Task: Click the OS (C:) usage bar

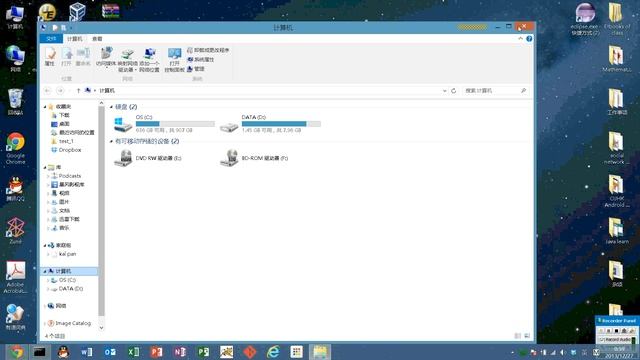Action: 175,124
